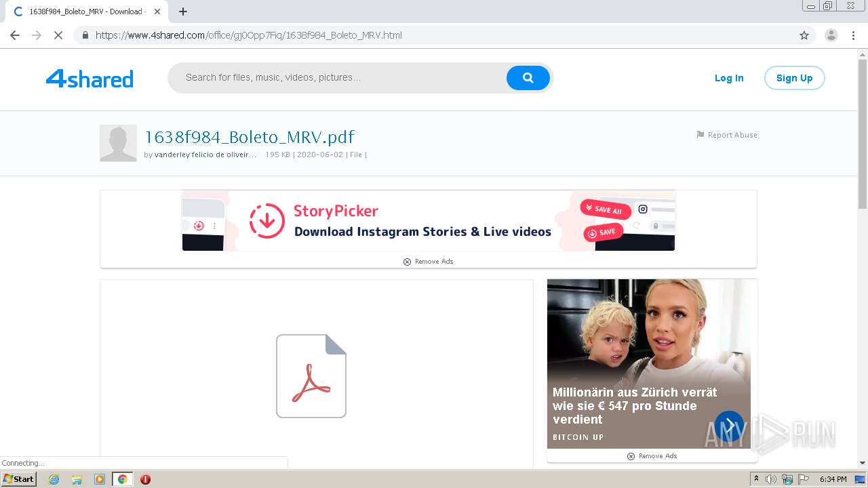Click Remove Ads under the sidebar ad
868x488 pixels.
click(652, 456)
